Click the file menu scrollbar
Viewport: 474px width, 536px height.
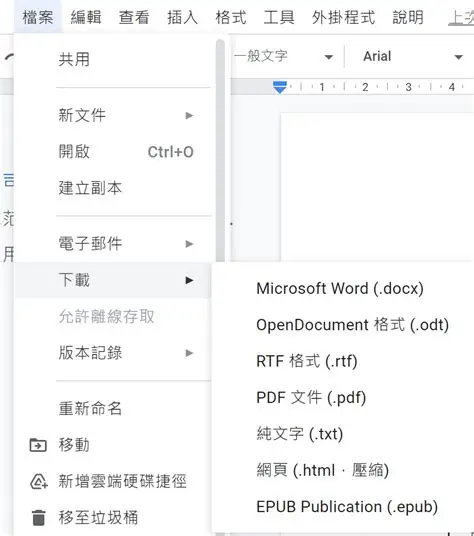[220, 150]
